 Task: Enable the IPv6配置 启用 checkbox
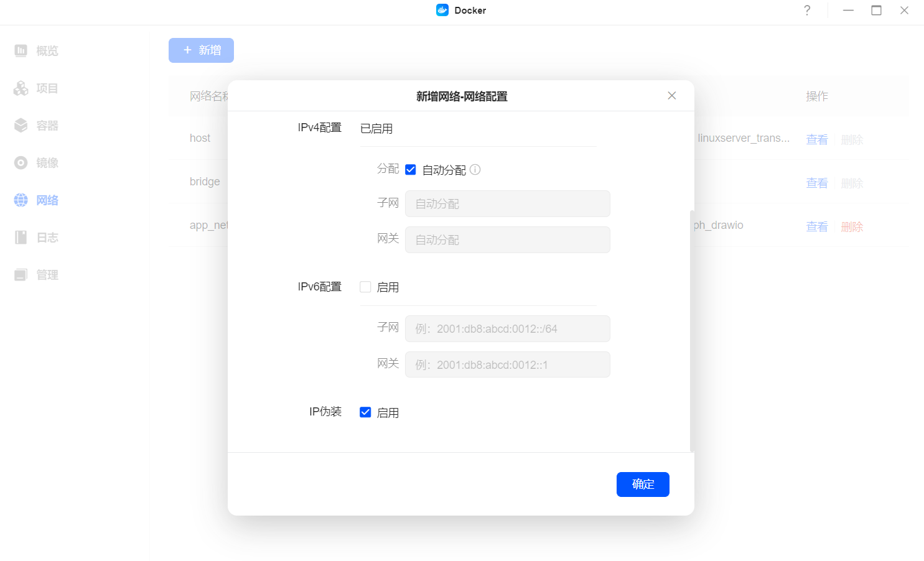[365, 287]
